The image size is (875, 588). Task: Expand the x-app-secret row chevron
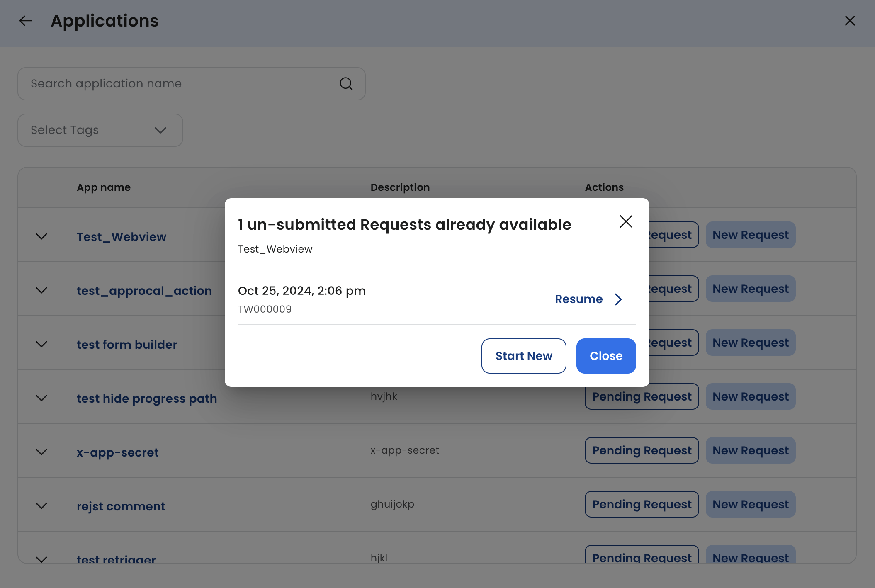click(41, 452)
